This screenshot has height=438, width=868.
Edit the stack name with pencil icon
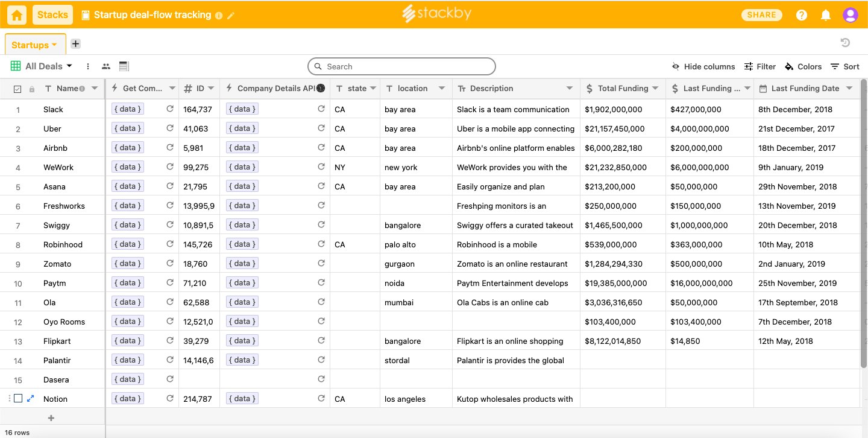(x=231, y=15)
